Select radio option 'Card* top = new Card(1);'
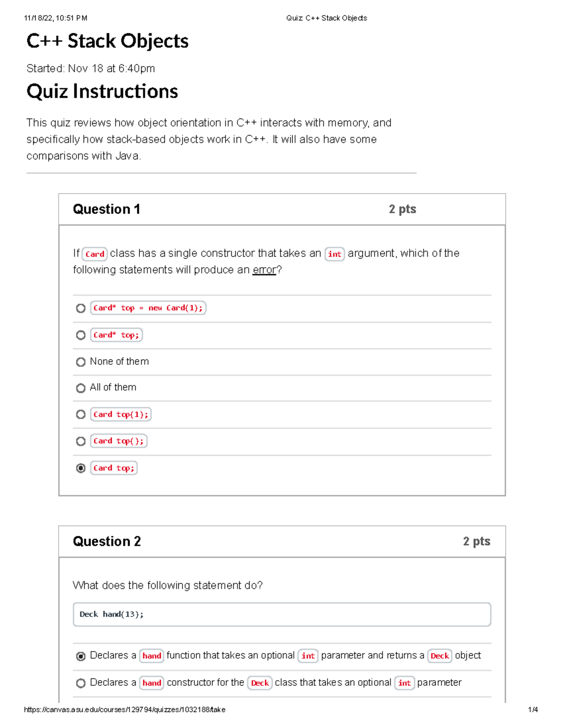Image resolution: width=563 pixels, height=728 pixels. point(81,308)
